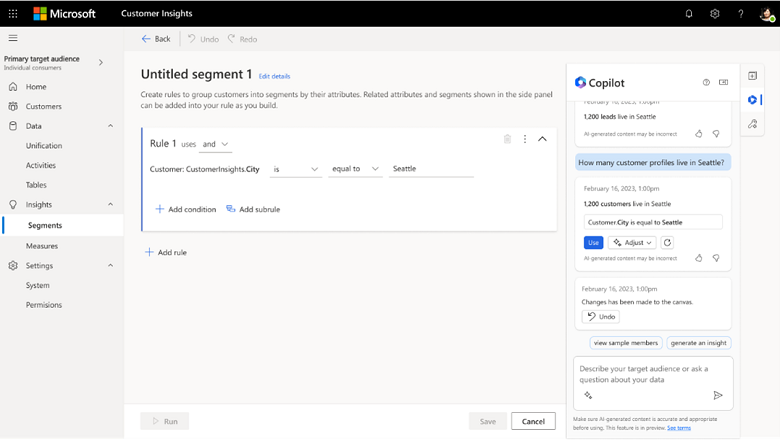Like the 1,200 leads response
The image size is (780, 440).
[698, 134]
